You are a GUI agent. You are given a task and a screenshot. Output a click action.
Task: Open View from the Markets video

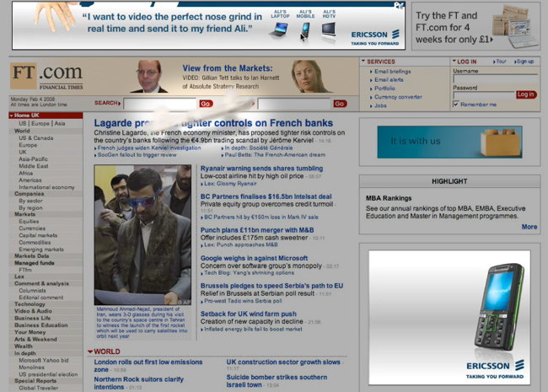pyautogui.click(x=227, y=68)
